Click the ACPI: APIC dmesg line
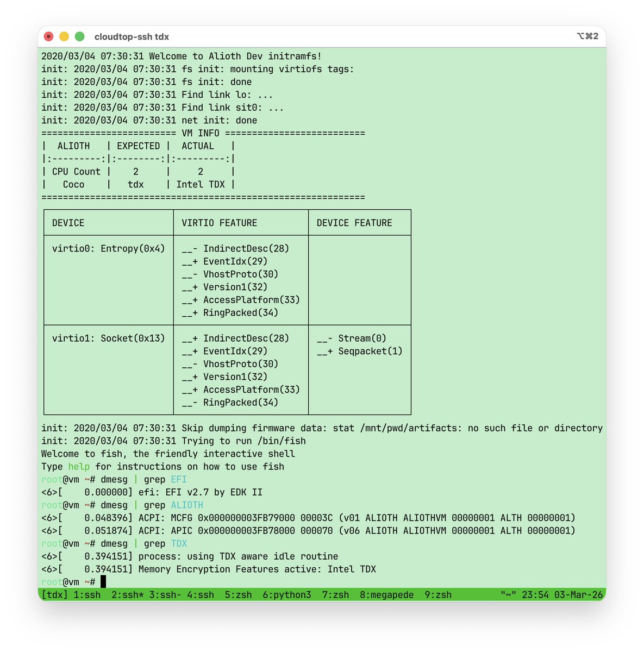Viewport: 644px width, 652px height. [x=308, y=531]
